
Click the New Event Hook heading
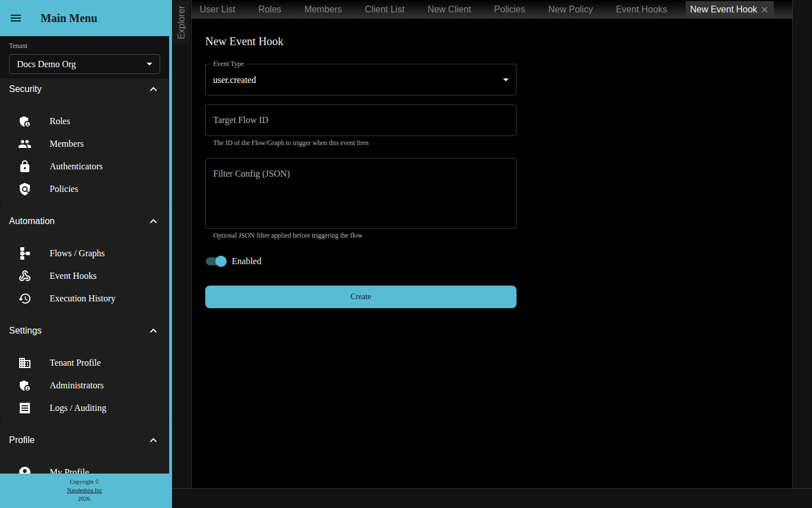pos(244,41)
